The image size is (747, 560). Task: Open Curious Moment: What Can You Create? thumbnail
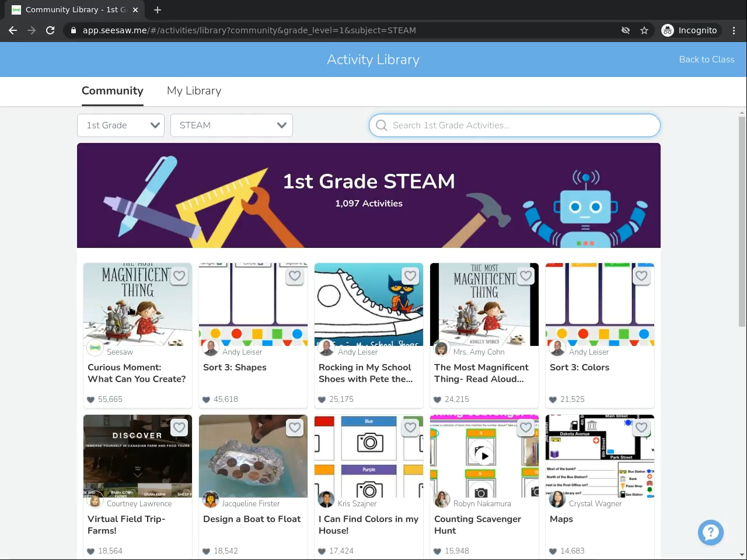click(138, 304)
